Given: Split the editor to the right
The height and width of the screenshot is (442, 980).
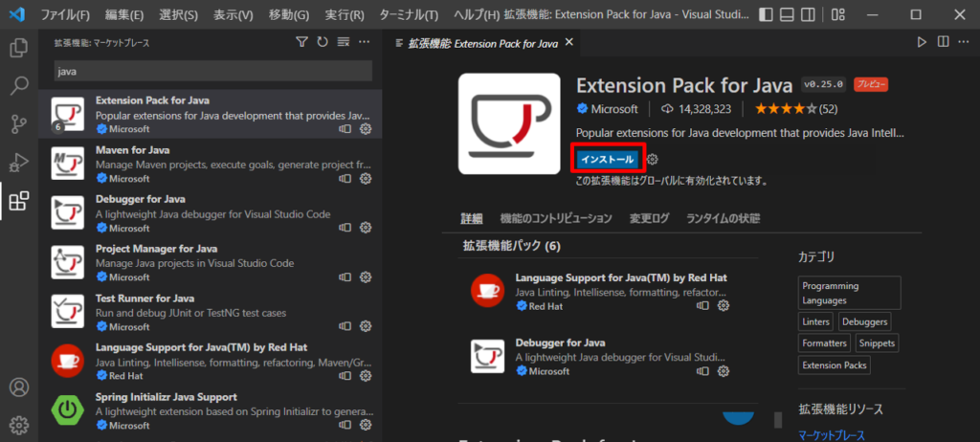Looking at the screenshot, I should pos(943,42).
